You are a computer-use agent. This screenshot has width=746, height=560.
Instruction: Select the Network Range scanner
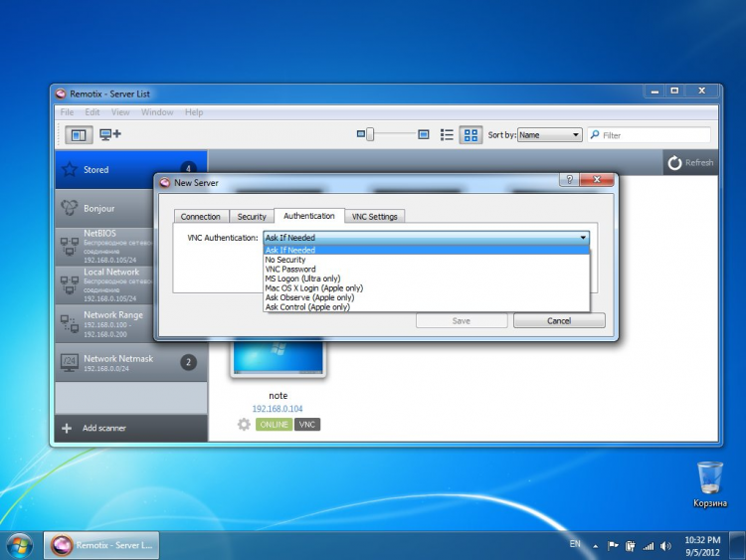(x=104, y=324)
